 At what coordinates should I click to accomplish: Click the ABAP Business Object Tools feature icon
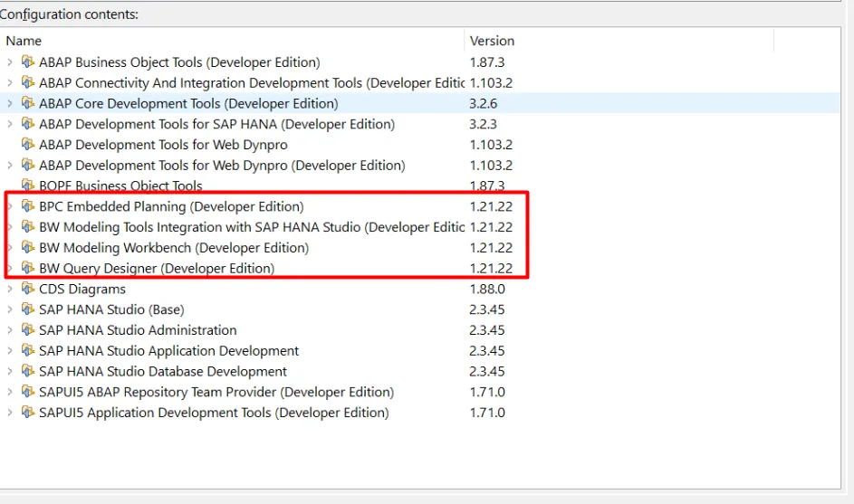point(28,62)
